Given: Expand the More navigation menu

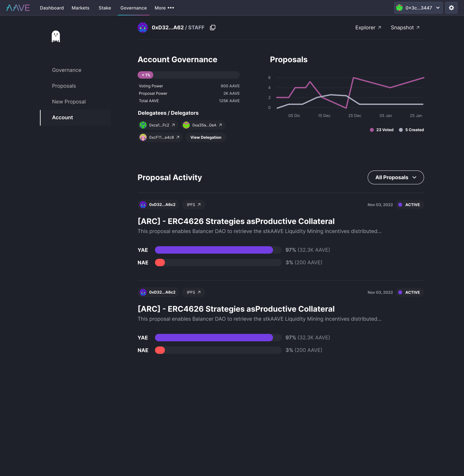Looking at the screenshot, I should (164, 8).
